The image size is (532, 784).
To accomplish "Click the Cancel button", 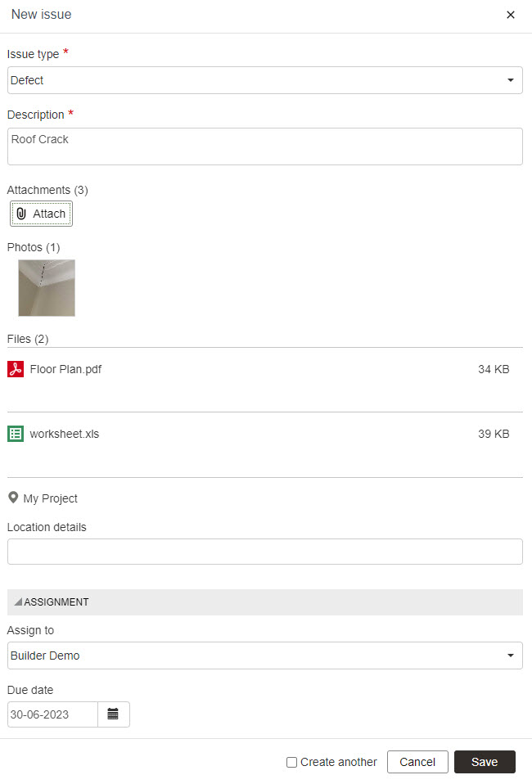I will 417,762.
